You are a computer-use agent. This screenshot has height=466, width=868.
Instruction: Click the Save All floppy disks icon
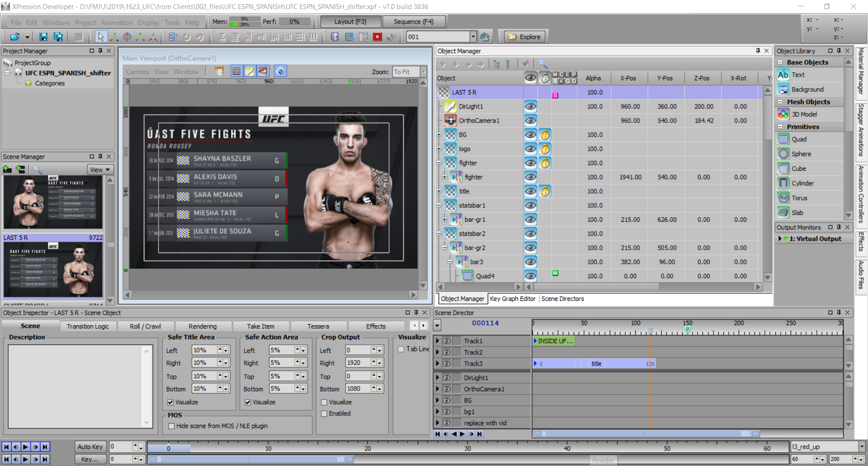[x=58, y=37]
